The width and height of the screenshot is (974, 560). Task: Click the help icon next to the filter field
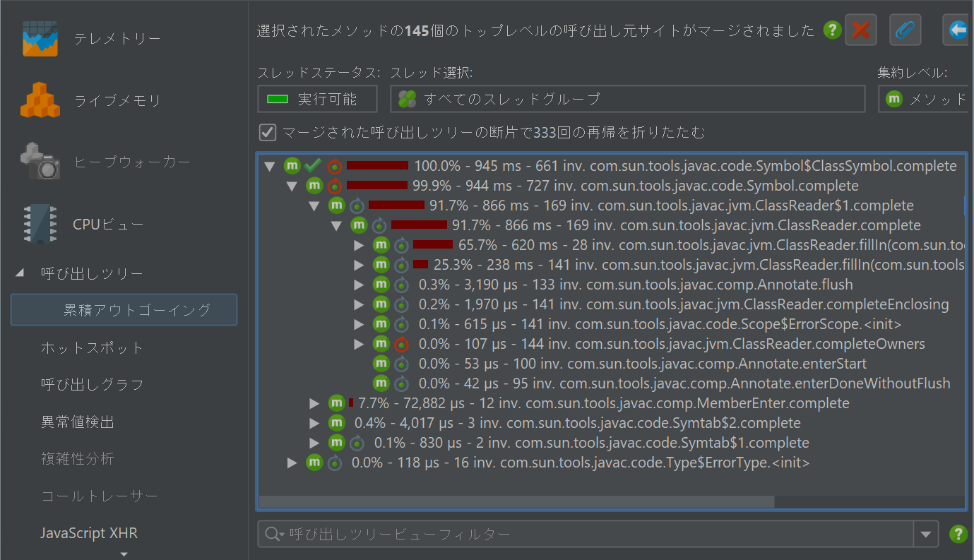tap(958, 534)
